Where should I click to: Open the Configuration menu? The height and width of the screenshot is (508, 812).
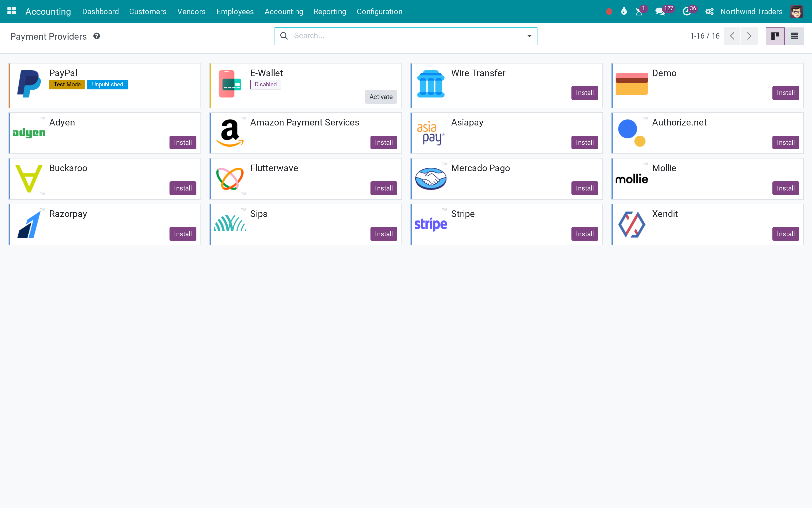tap(380, 12)
